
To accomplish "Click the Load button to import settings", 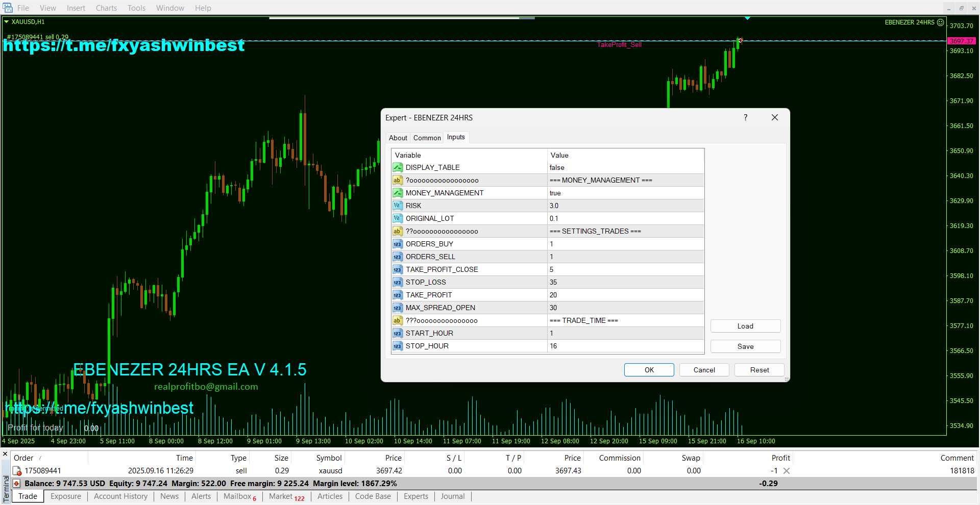I will tap(745, 326).
